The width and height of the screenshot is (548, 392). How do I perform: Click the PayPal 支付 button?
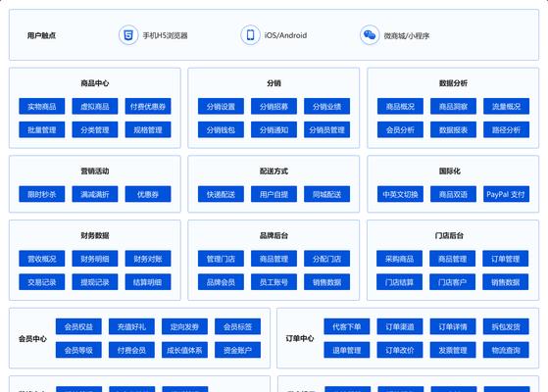coord(506,194)
